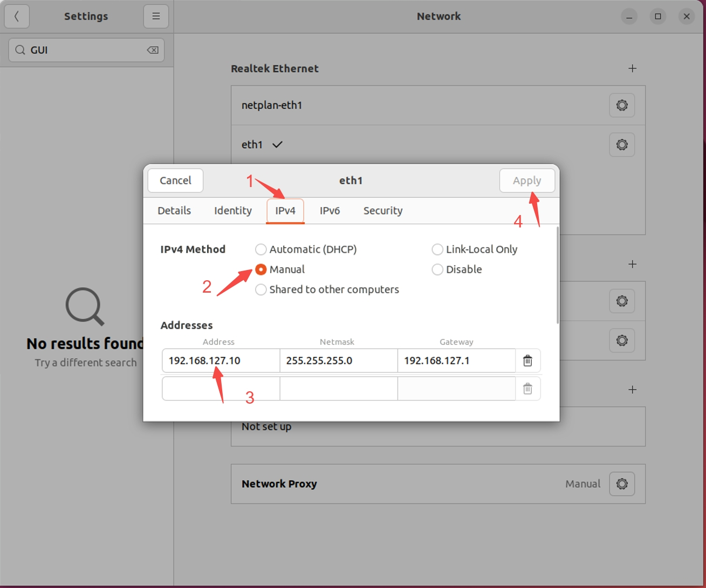Click trash icon of empty address row
The height and width of the screenshot is (588, 706).
(527, 389)
